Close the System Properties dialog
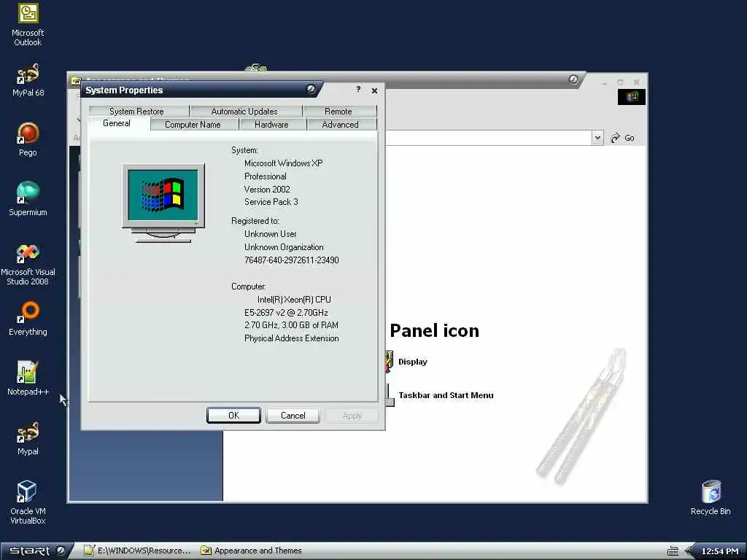 pyautogui.click(x=374, y=90)
